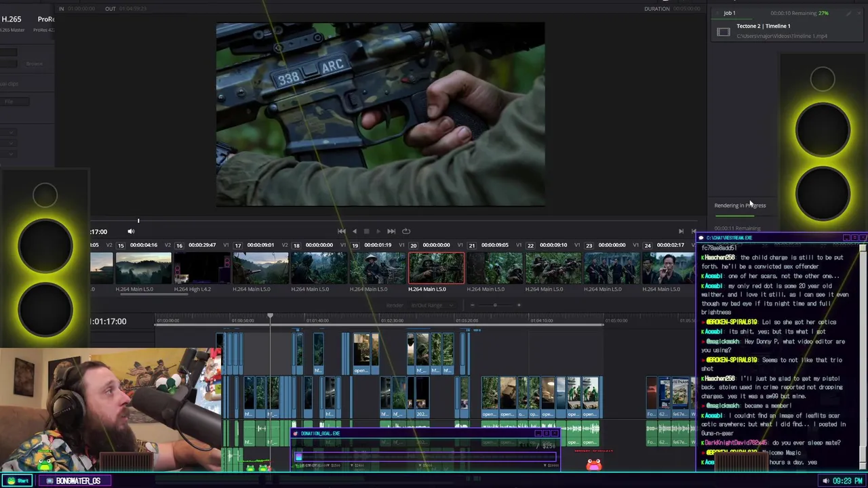Image resolution: width=868 pixels, height=488 pixels.
Task: Click the donation goal progress bar
Action: (x=425, y=457)
